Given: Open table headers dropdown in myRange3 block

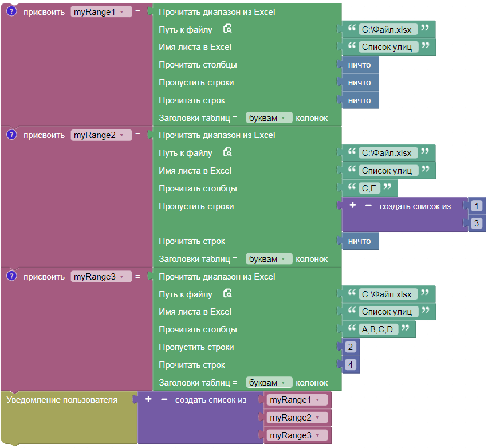Looking at the screenshot, I should coord(269,382).
